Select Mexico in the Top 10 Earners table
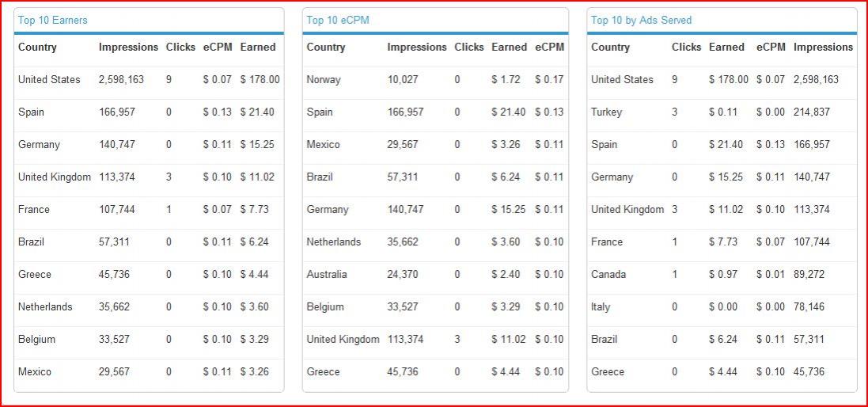 [x=35, y=371]
